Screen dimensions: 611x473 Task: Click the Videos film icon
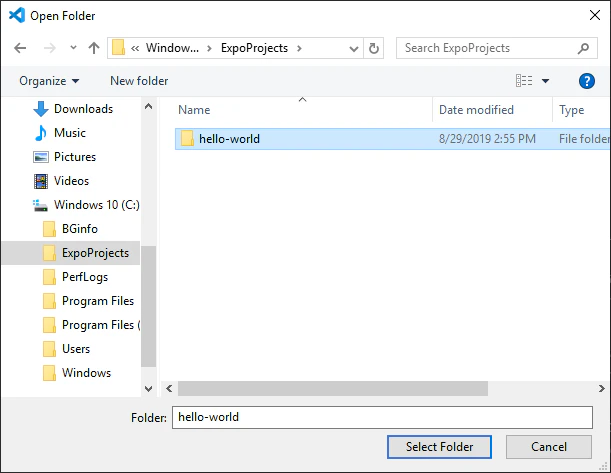click(x=41, y=181)
